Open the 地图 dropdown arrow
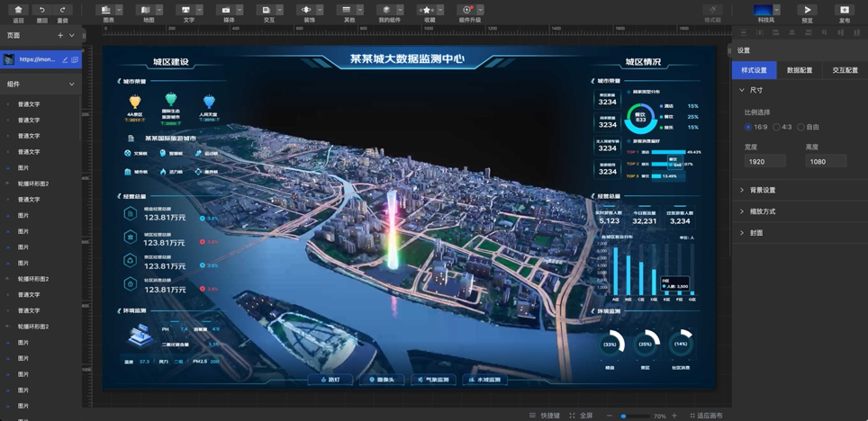868x421 pixels. (159, 10)
